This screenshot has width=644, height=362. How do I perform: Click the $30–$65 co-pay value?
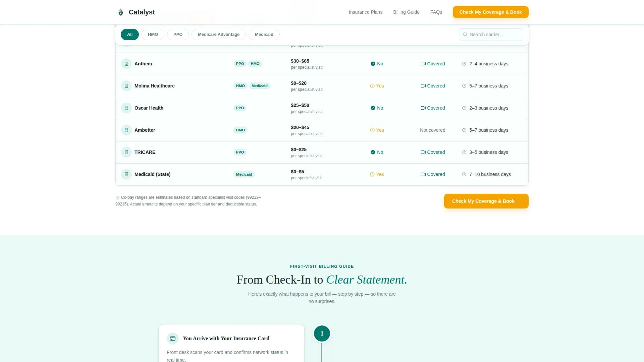click(x=300, y=61)
